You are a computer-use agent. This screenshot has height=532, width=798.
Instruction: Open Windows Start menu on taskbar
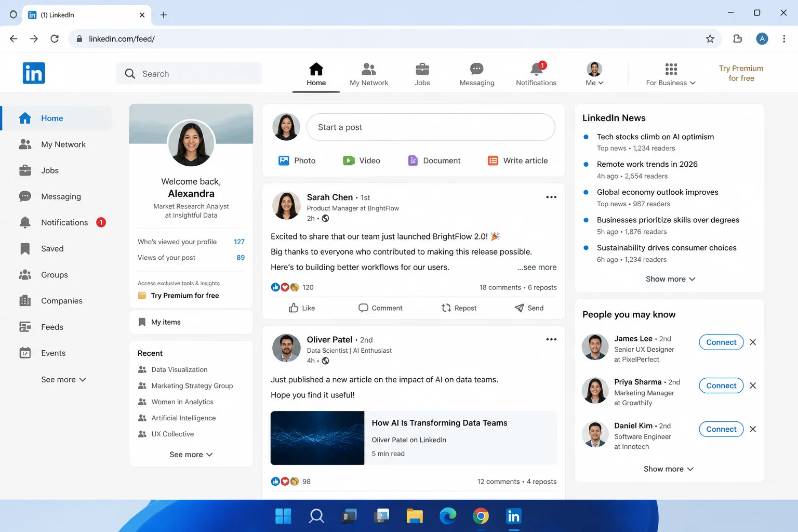[283, 516]
